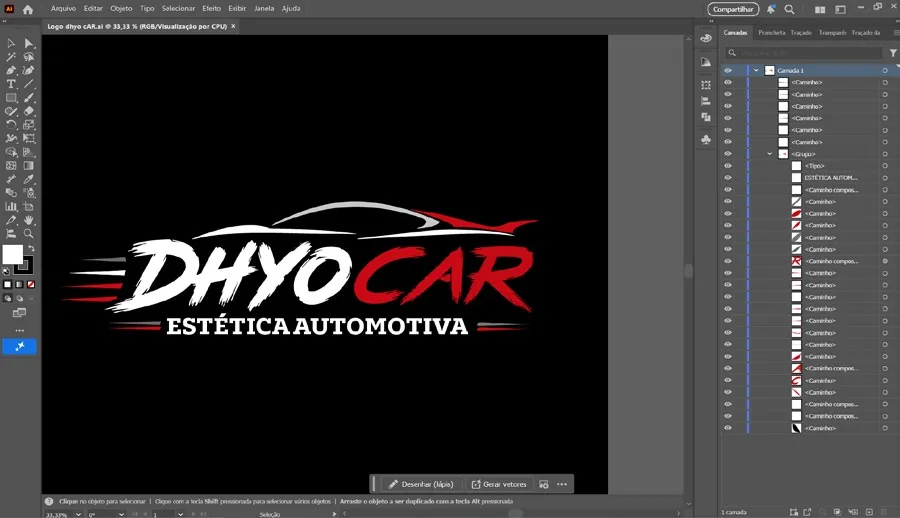Open the Symbols panel club icon
This screenshot has width=900, height=518.
point(706,140)
